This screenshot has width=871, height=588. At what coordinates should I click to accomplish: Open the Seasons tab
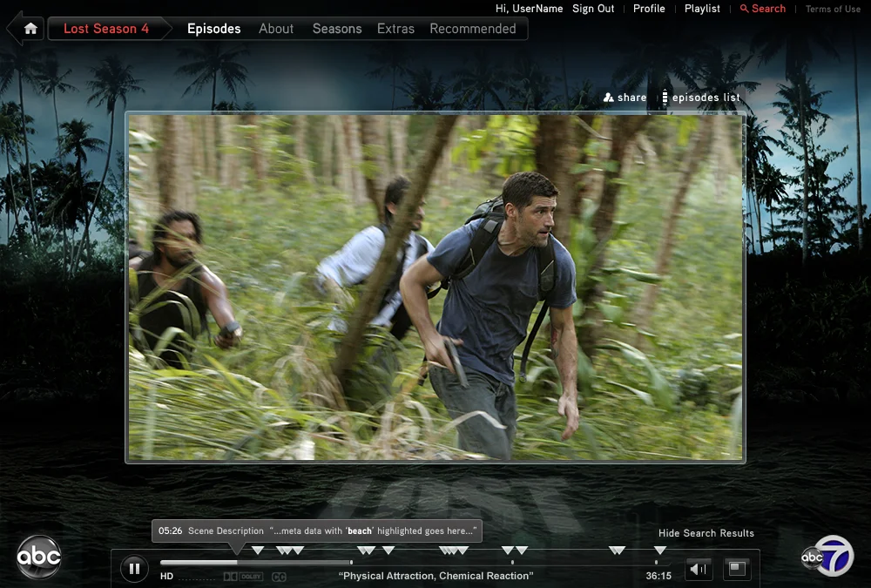(x=337, y=29)
